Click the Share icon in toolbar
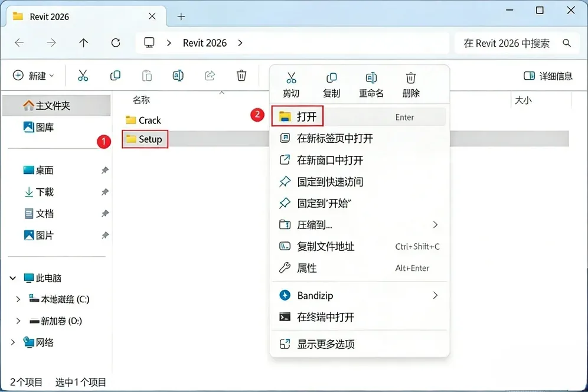Image resolution: width=588 pixels, height=392 pixels. pos(210,76)
